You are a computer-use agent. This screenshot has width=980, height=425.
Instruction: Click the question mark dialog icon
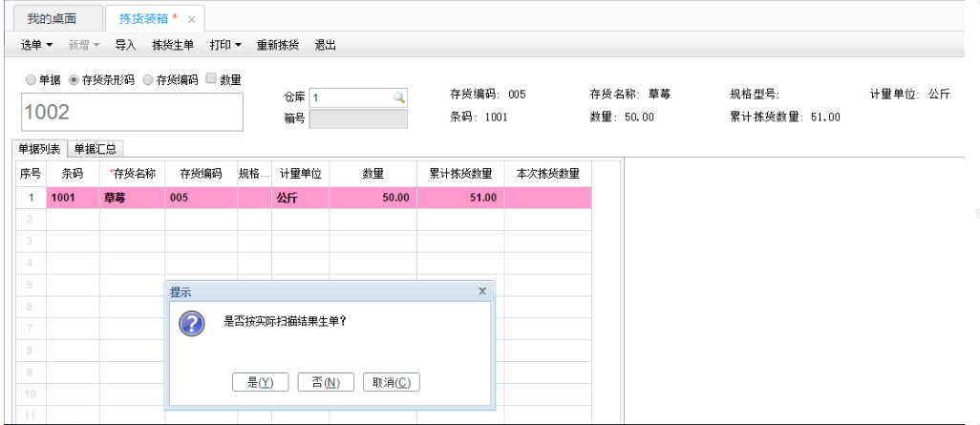[193, 324]
